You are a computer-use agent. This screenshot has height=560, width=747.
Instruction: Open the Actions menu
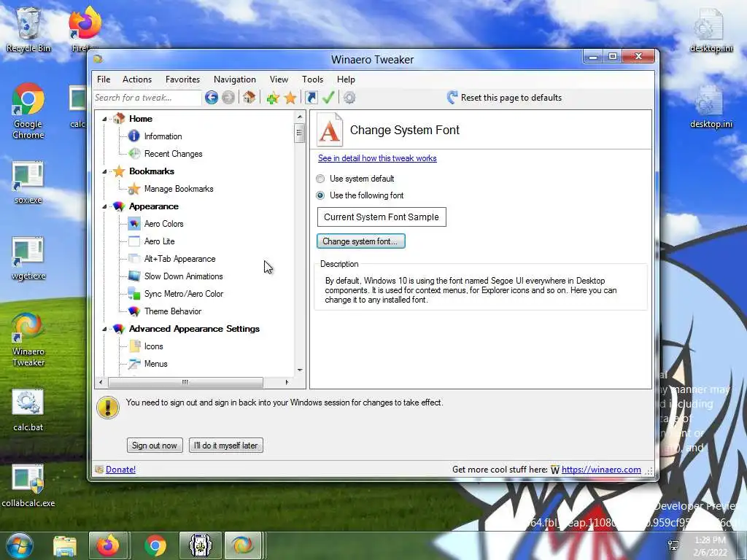[x=136, y=79]
